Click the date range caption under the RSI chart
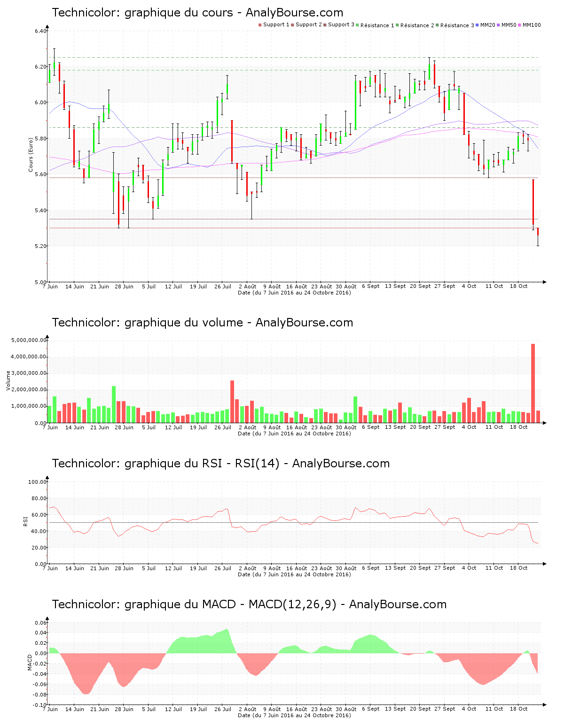The image size is (564, 728). pyautogui.click(x=294, y=574)
